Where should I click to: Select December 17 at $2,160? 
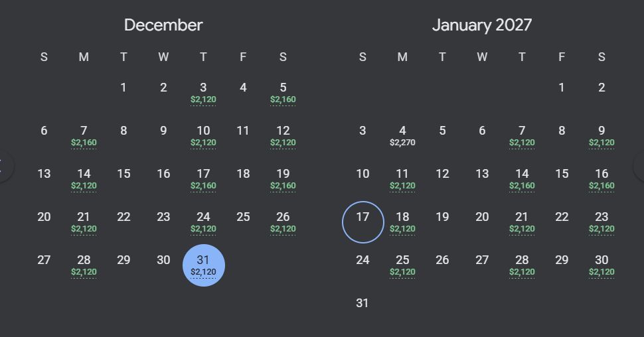pos(203,179)
